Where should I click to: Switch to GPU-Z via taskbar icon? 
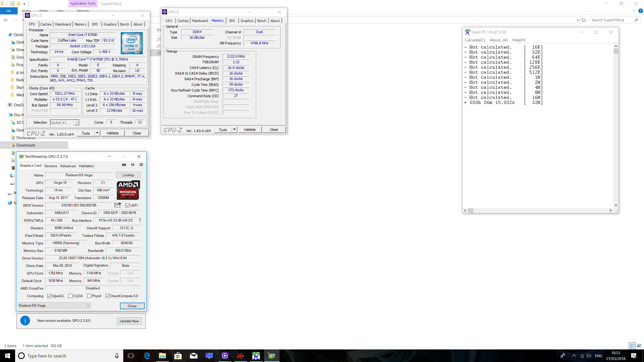pos(272,356)
